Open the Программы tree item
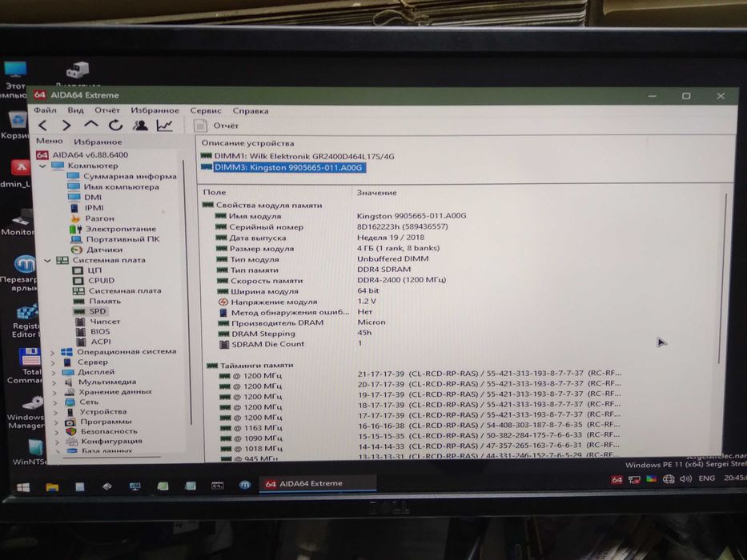This screenshot has width=747, height=560. [x=98, y=422]
